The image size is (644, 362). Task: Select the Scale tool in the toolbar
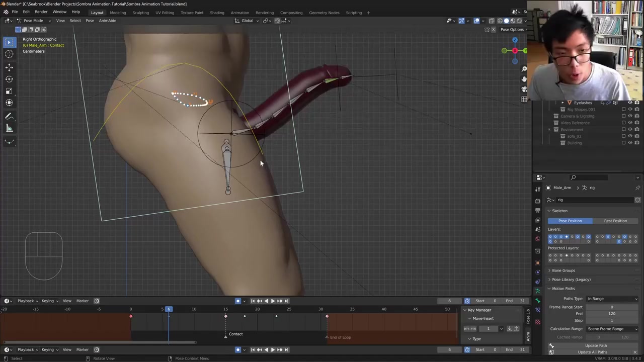tap(9, 91)
